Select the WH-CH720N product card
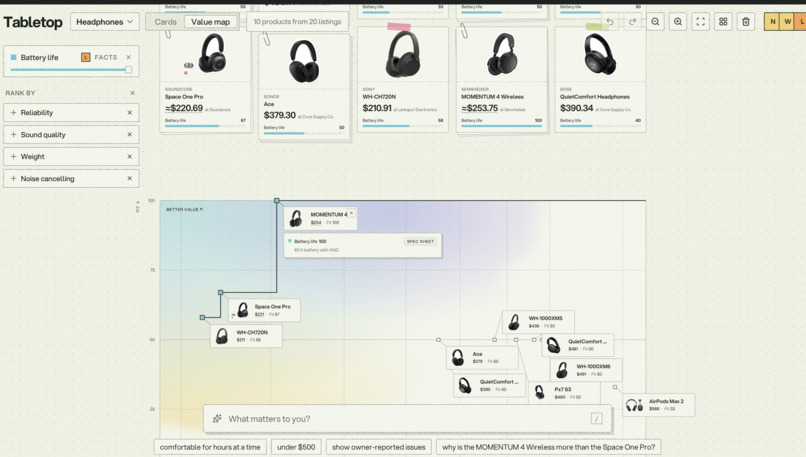806x457 pixels. tap(402, 80)
